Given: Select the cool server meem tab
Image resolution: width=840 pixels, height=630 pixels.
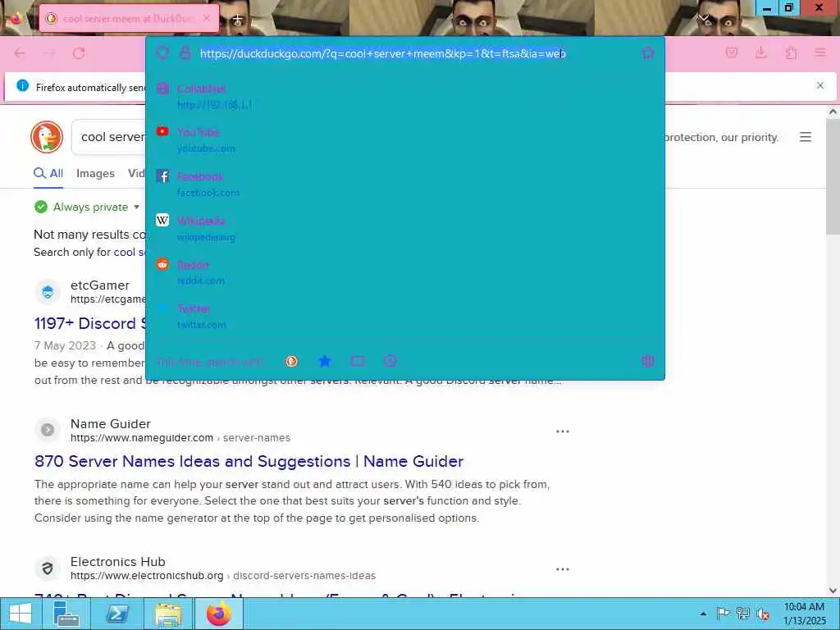Looking at the screenshot, I should [129, 18].
